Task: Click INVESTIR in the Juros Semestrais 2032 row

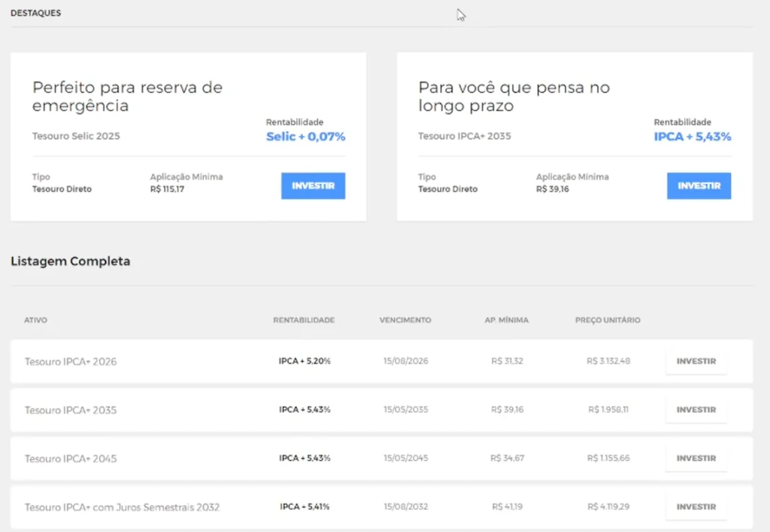Action: 696,507
